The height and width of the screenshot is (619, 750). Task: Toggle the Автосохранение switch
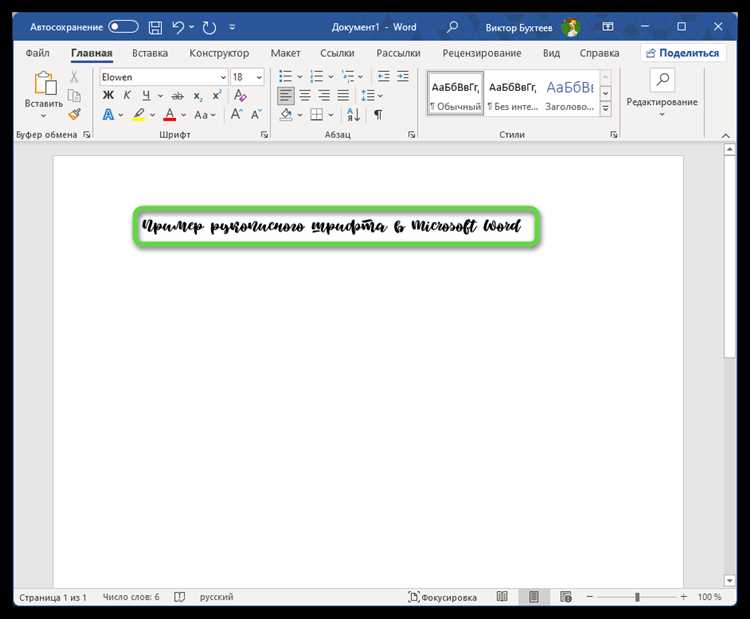123,27
